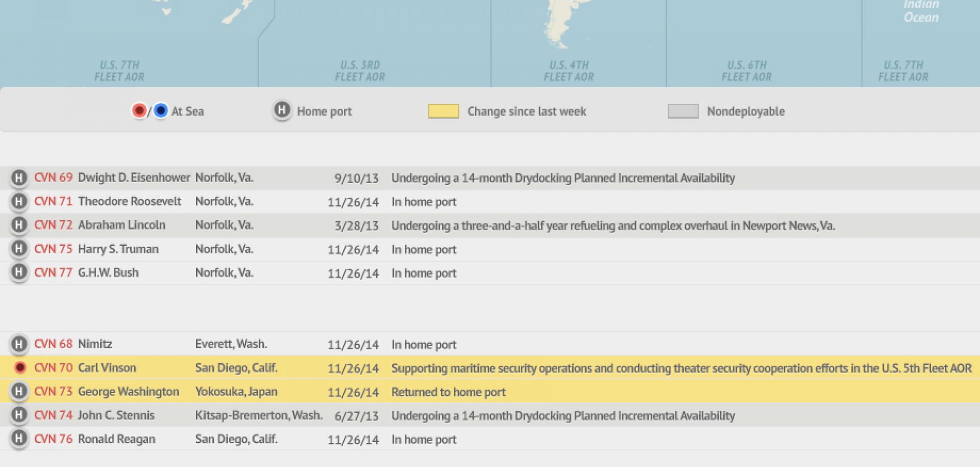Click the 'Returned to home port' status
The width and height of the screenshot is (980, 467).
(x=448, y=392)
